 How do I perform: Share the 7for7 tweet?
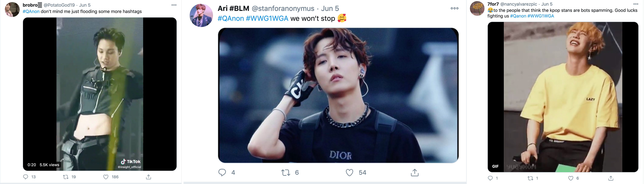click(611, 178)
